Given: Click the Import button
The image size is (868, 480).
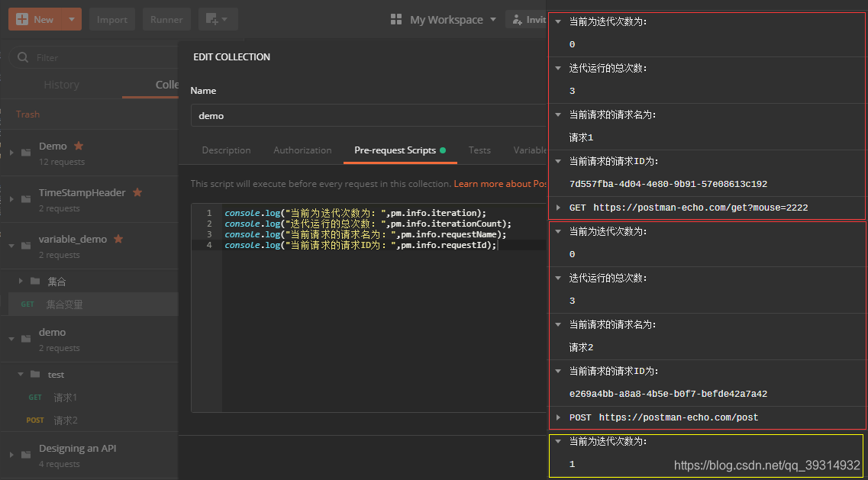Looking at the screenshot, I should pos(111,19).
